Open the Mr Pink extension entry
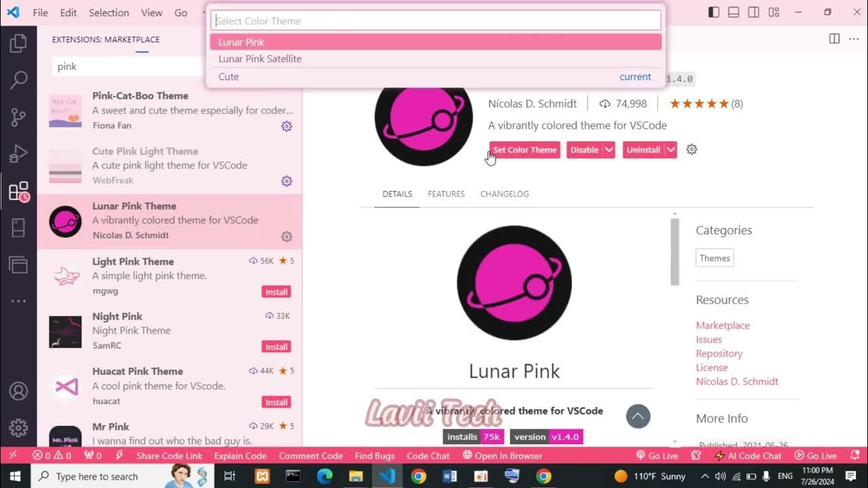The height and width of the screenshot is (488, 868). pos(170,434)
